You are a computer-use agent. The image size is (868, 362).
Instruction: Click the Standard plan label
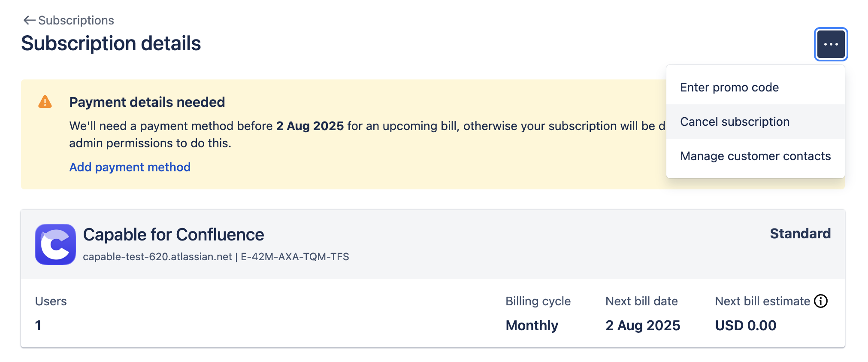(800, 234)
